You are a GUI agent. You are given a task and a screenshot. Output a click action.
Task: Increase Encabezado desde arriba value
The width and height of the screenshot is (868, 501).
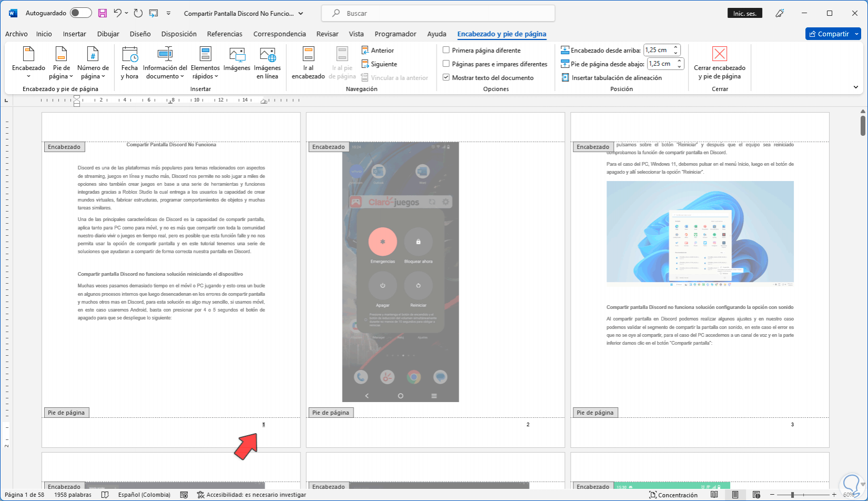[676, 48]
